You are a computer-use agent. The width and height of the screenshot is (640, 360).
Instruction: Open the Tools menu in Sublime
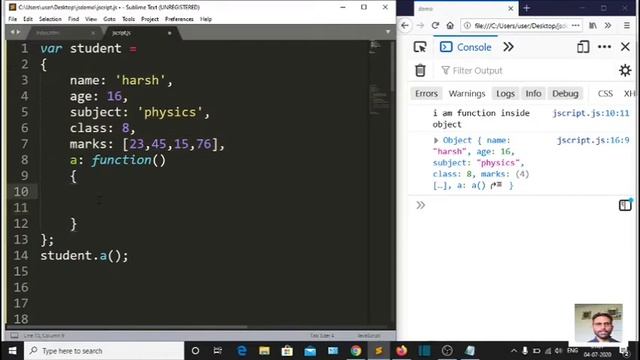pos(128,19)
